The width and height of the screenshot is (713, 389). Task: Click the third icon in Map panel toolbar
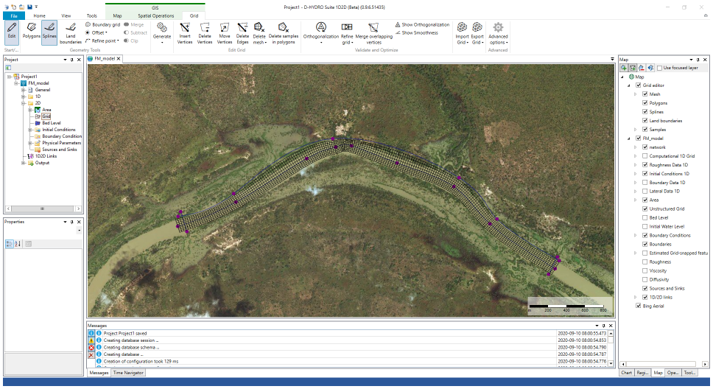click(642, 68)
